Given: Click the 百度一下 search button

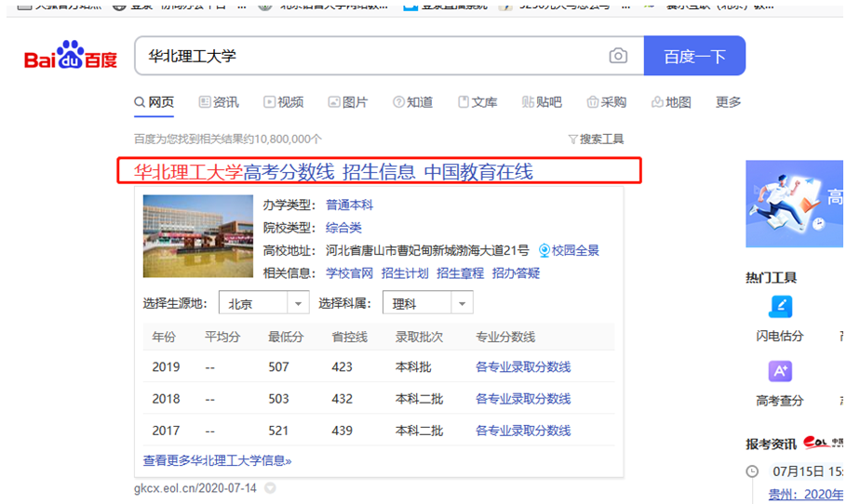Looking at the screenshot, I should 694,56.
